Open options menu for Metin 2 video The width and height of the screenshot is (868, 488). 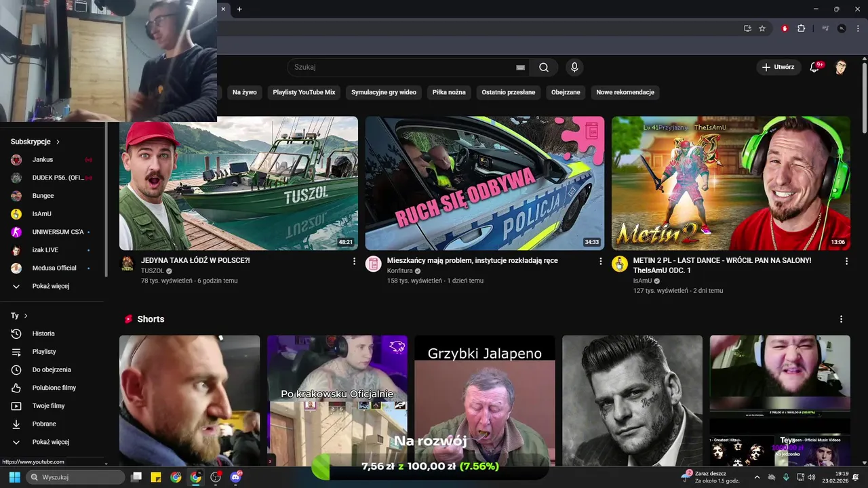[846, 261]
